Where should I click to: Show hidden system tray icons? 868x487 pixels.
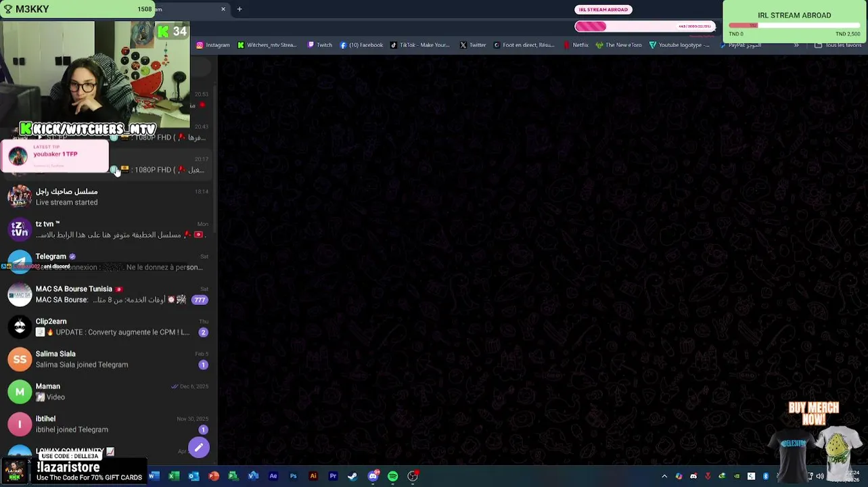click(664, 476)
